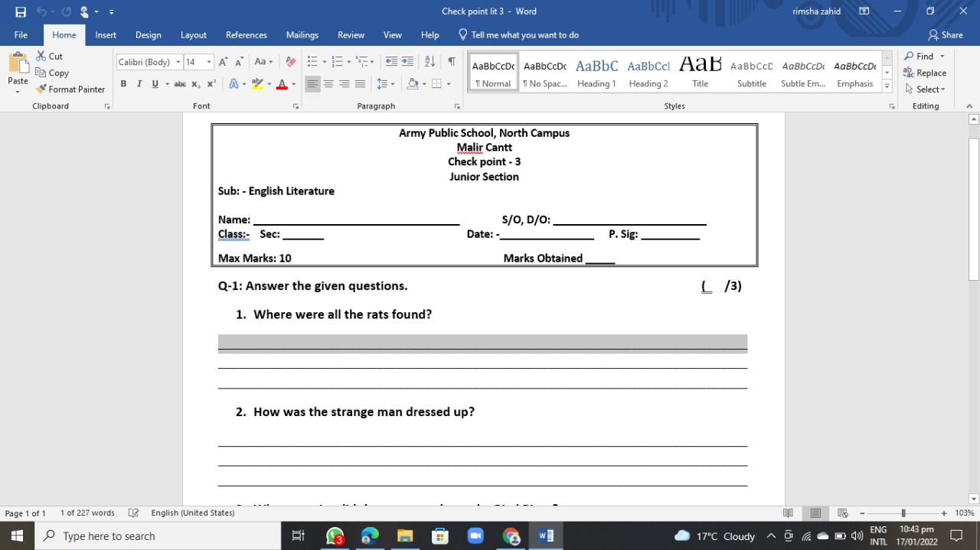
Task: Apply superscript formatting
Action: (211, 84)
